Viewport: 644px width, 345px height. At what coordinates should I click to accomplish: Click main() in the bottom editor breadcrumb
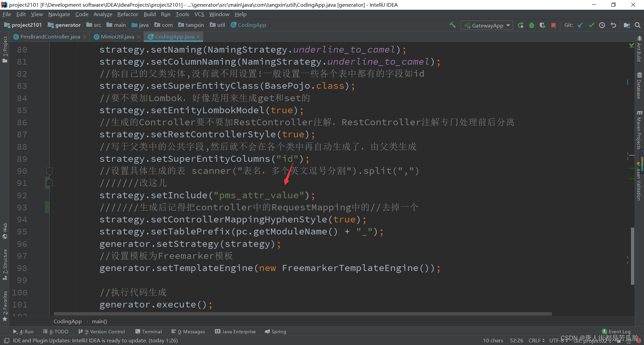coord(99,322)
